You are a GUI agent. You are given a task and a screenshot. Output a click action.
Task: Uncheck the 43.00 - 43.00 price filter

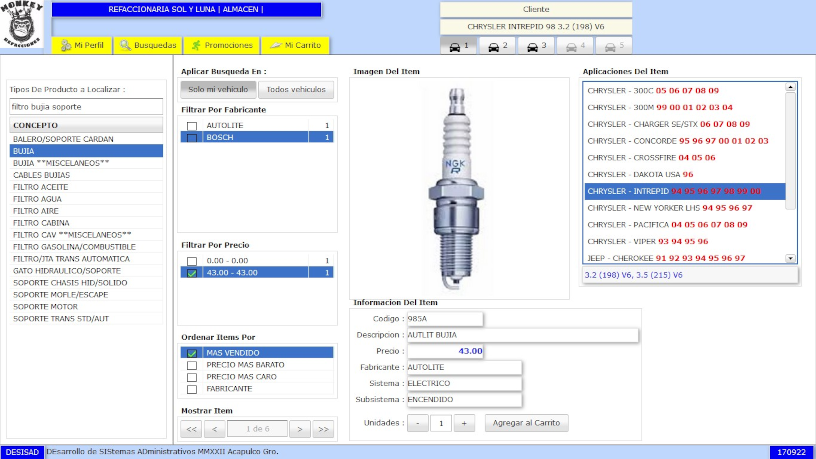pos(192,273)
